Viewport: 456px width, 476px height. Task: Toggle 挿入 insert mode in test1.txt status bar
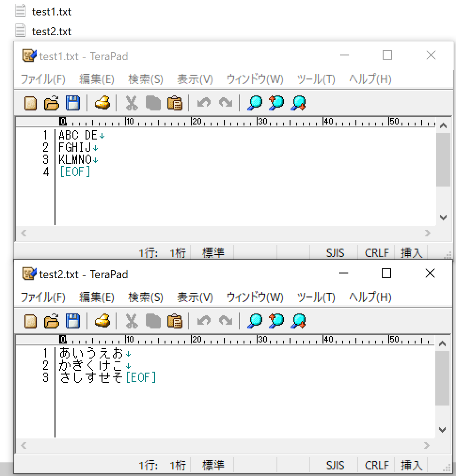coord(411,252)
